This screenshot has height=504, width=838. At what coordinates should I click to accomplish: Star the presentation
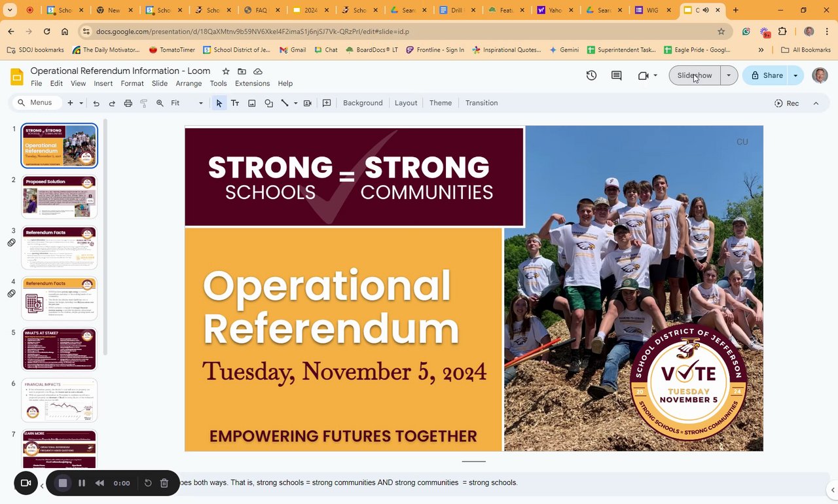226,71
